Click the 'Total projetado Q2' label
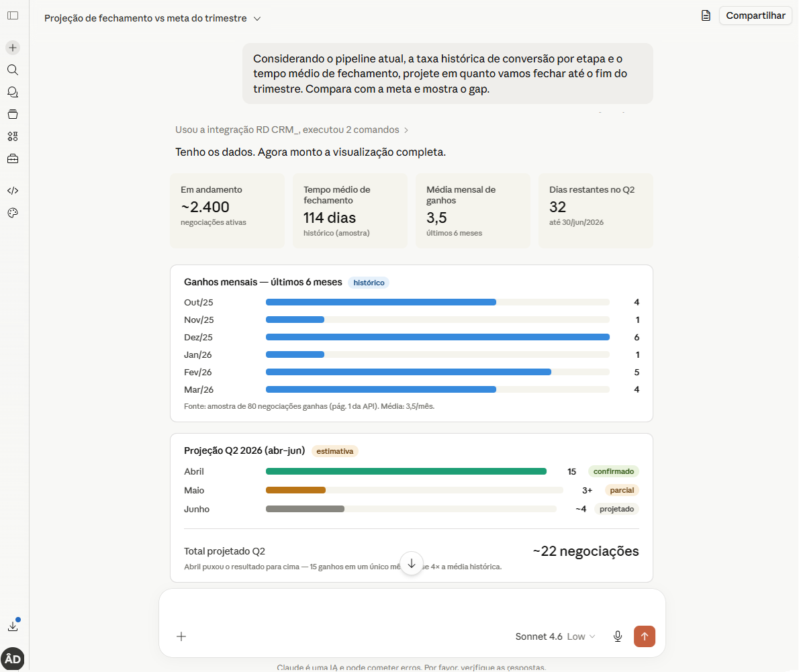The image size is (799, 672). (224, 551)
